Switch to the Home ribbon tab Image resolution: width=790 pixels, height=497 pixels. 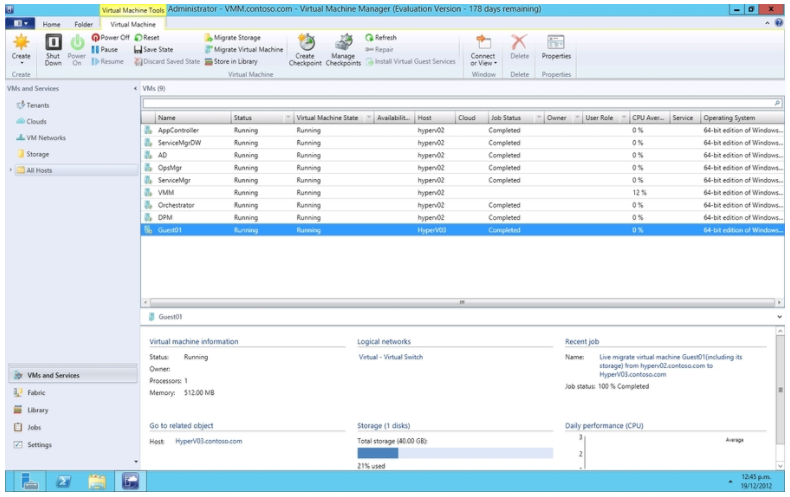point(51,24)
